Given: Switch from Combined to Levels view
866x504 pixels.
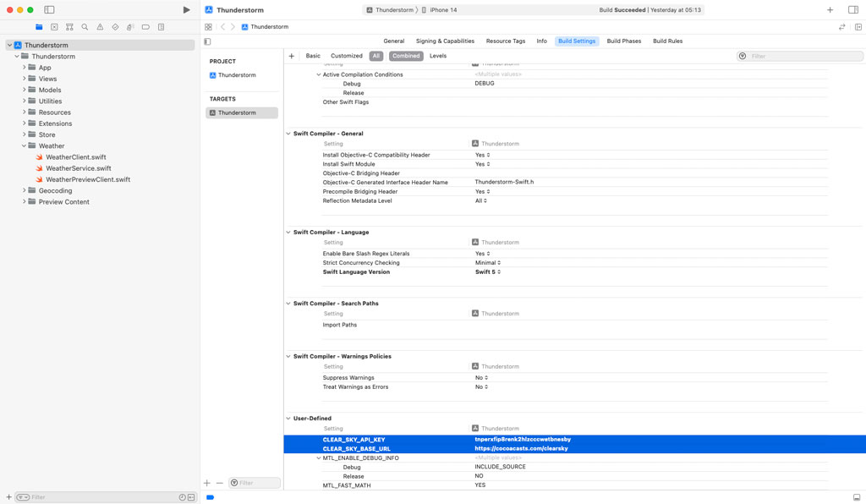Looking at the screenshot, I should [x=438, y=56].
